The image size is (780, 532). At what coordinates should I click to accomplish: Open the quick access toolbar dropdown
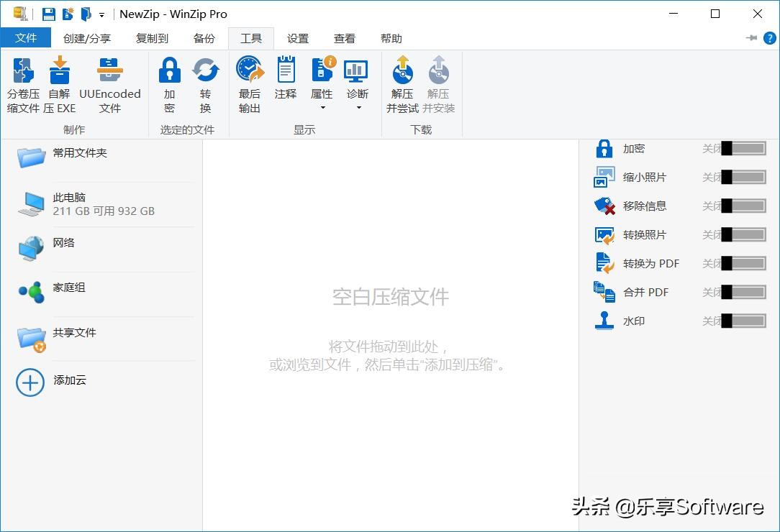click(101, 14)
